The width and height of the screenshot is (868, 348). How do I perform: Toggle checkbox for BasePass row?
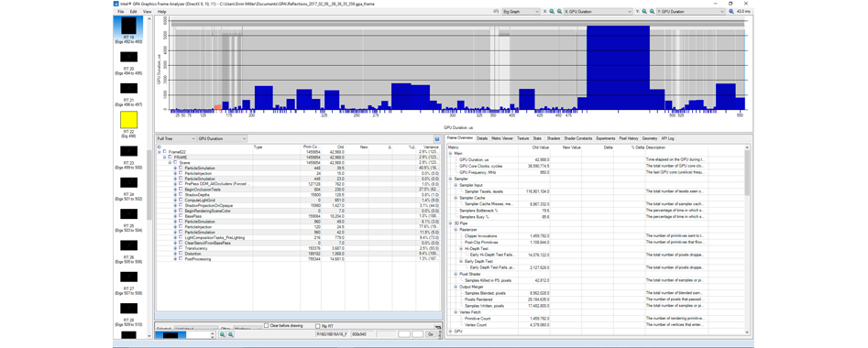coord(181,216)
